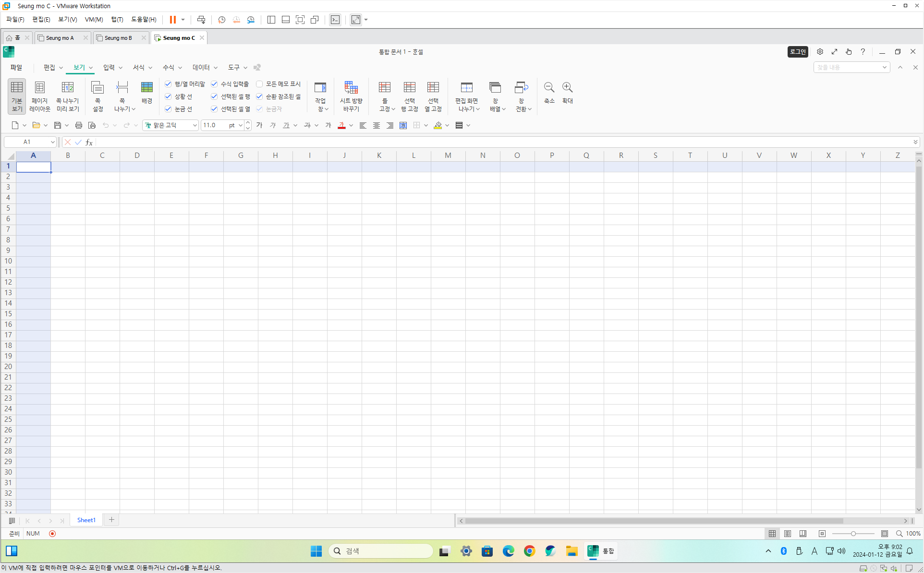
Task: Click the Windows taskbar search box
Action: 380,551
